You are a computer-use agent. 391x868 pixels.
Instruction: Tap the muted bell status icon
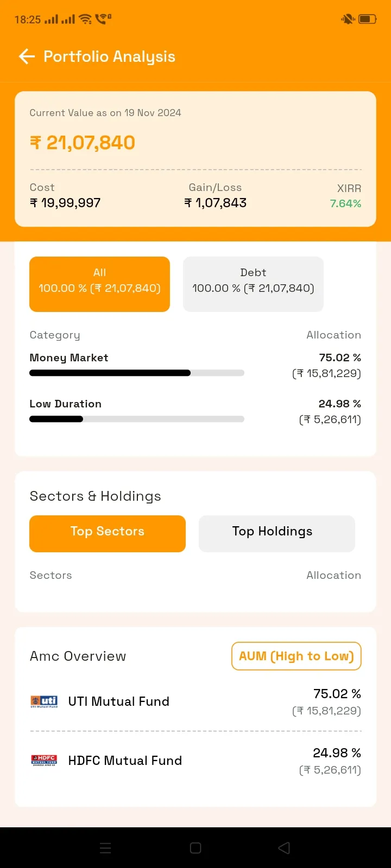tap(348, 19)
